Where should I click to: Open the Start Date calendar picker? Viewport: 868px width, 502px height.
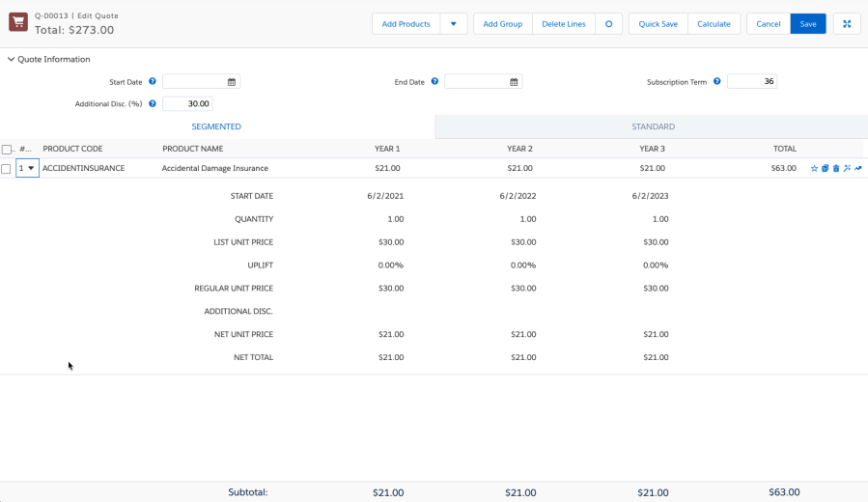[x=232, y=82]
